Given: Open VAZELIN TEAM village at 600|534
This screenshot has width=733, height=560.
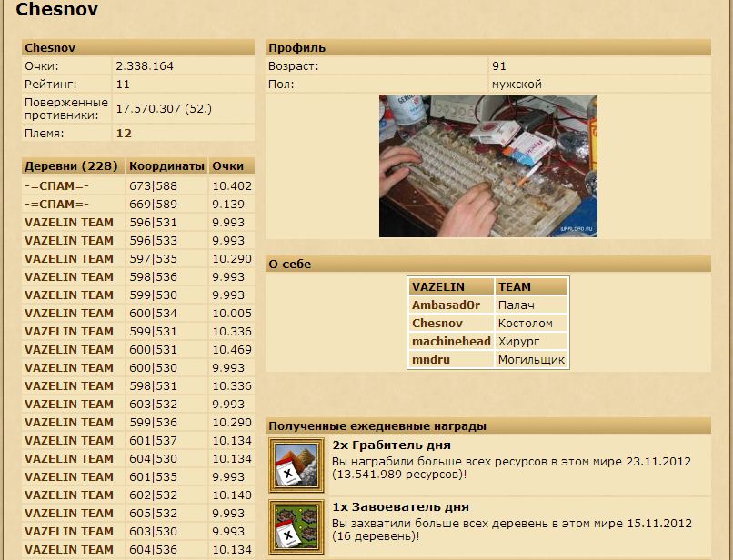Looking at the screenshot, I should [69, 314].
